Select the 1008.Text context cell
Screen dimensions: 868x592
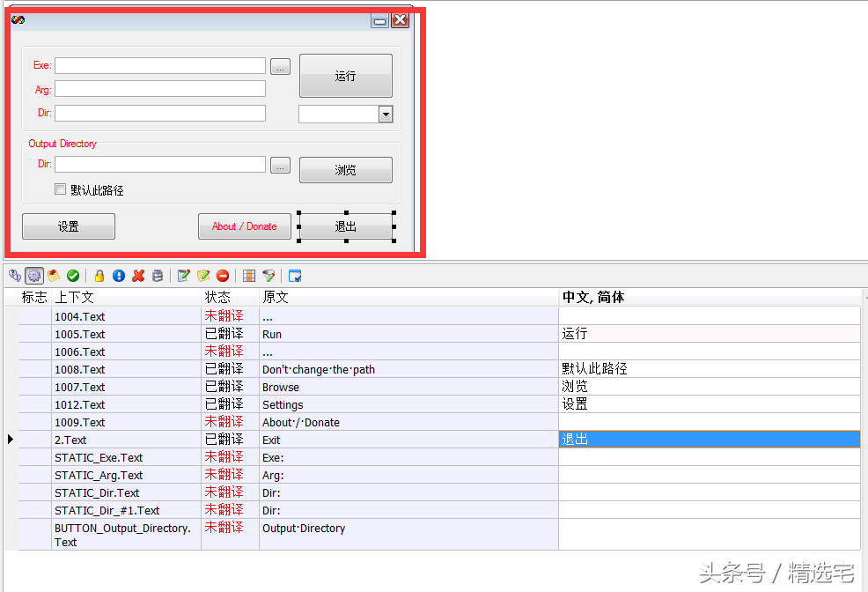pos(126,369)
